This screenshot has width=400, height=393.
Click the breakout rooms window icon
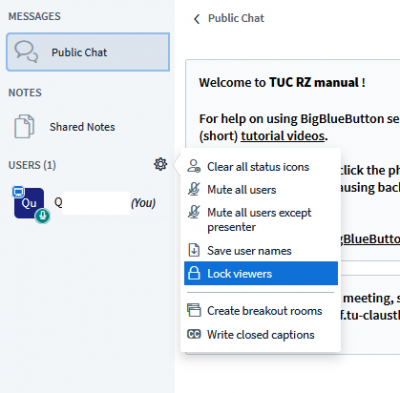(194, 310)
